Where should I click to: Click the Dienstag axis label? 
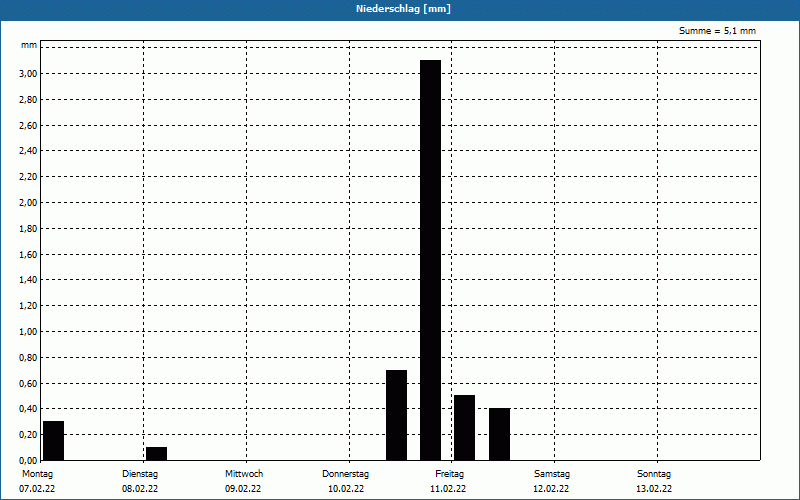140,474
